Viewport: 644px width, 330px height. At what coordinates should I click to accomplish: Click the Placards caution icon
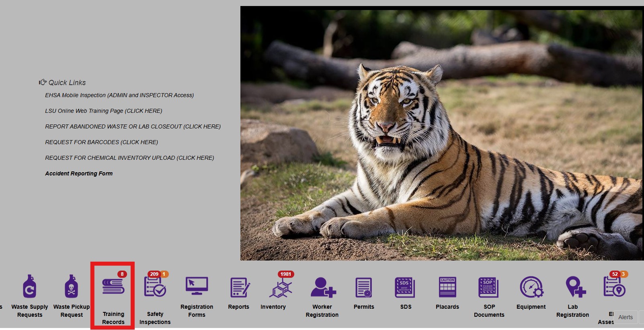click(447, 287)
